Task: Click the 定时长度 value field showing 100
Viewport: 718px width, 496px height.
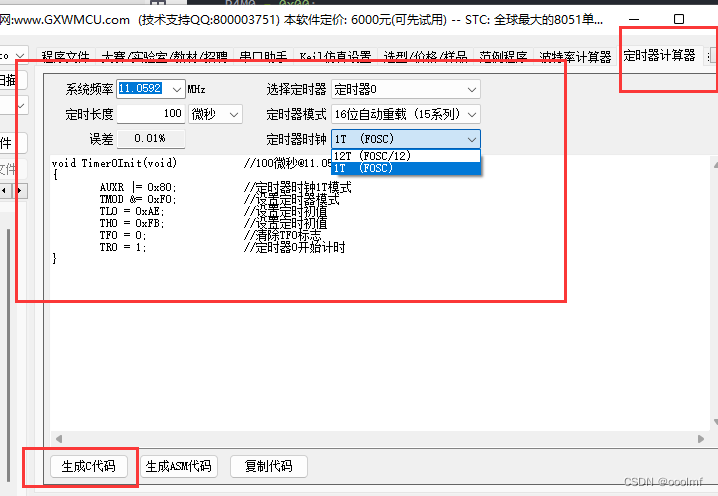Action: [x=151, y=114]
